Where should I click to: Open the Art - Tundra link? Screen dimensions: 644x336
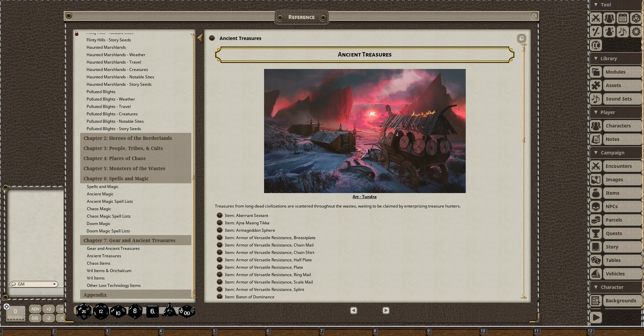point(364,196)
